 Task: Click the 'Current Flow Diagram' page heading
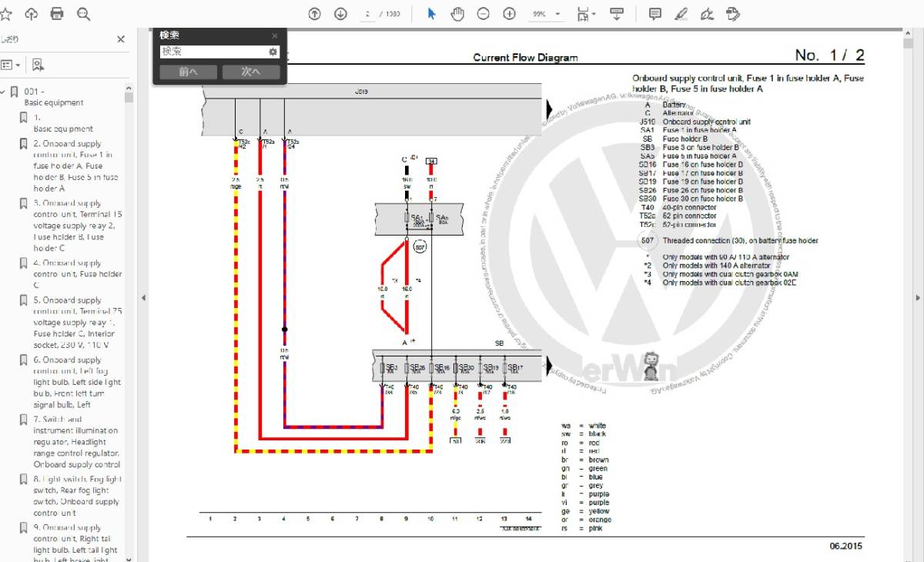coord(525,58)
